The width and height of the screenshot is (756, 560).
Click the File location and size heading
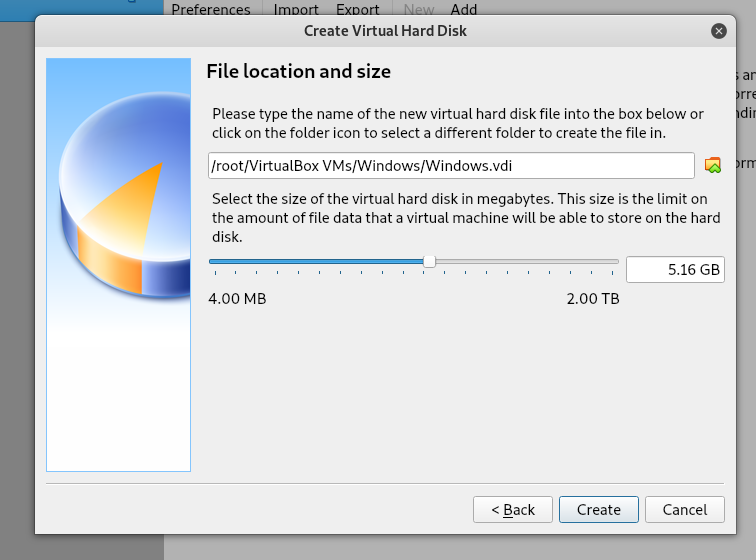point(298,71)
